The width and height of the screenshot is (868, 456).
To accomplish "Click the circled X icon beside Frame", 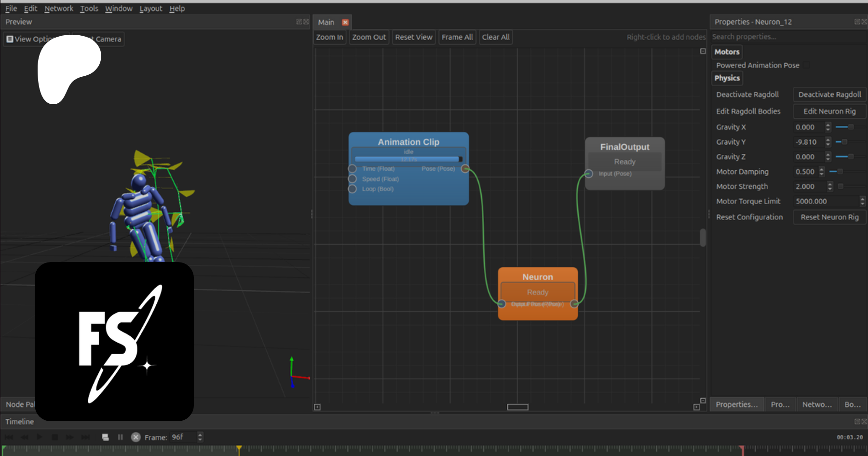I will tap(136, 437).
